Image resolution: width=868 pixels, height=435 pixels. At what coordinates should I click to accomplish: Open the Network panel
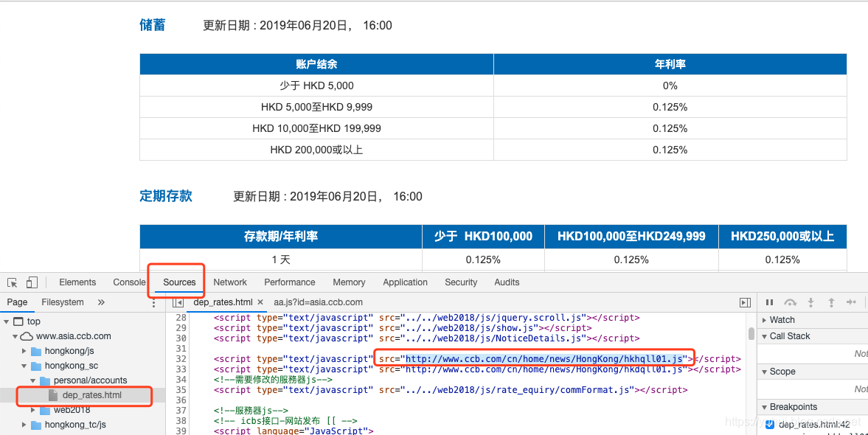[x=230, y=282]
